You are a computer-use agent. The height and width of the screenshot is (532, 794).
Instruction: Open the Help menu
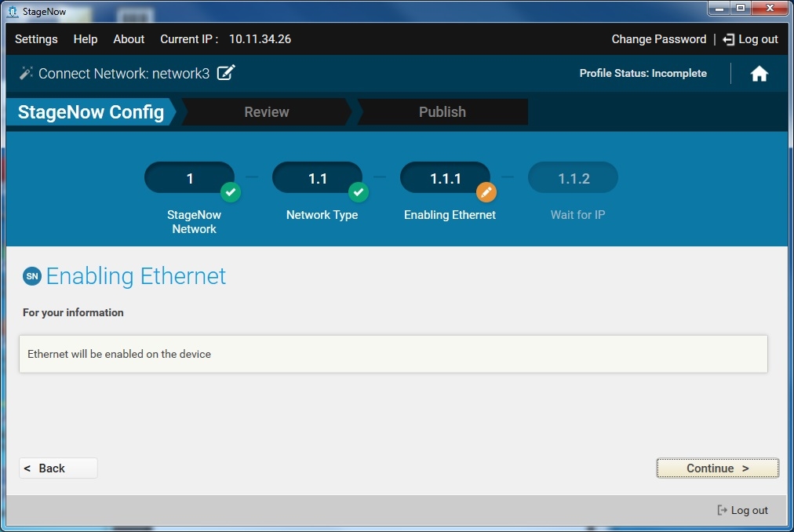pos(86,39)
